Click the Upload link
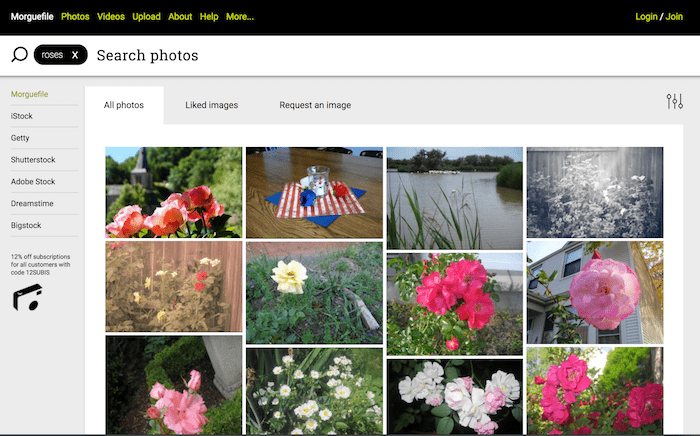The width and height of the screenshot is (700, 436). (x=146, y=17)
